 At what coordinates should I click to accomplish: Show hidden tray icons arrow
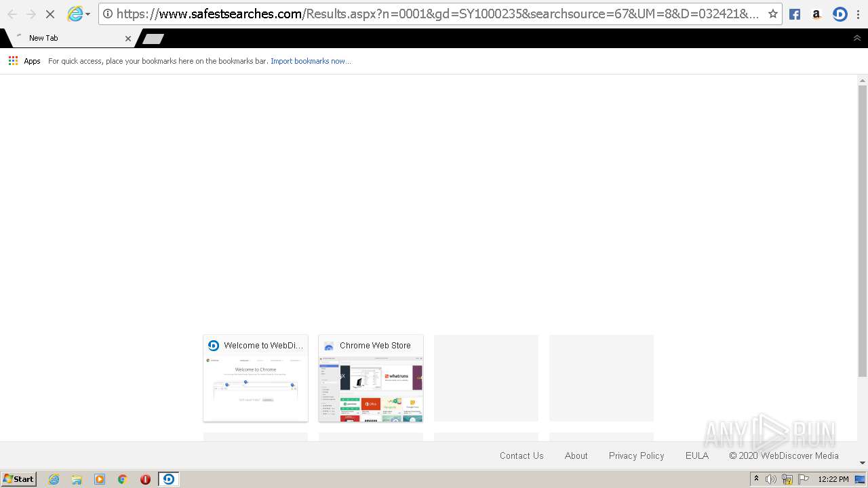756,479
